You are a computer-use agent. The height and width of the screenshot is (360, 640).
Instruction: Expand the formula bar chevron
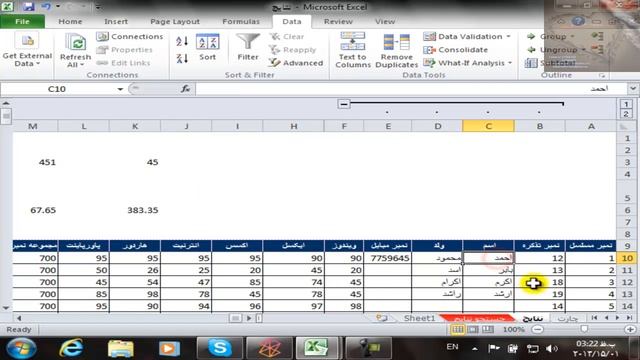(633, 89)
